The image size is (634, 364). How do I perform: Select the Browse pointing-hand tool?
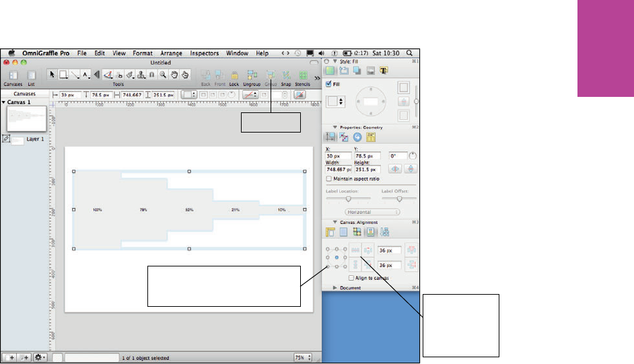click(185, 75)
